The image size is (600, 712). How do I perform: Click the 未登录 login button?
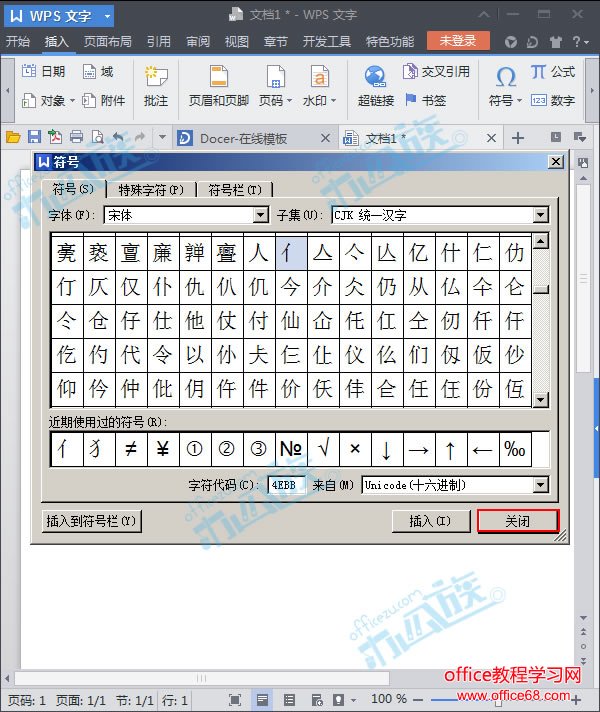[x=458, y=41]
